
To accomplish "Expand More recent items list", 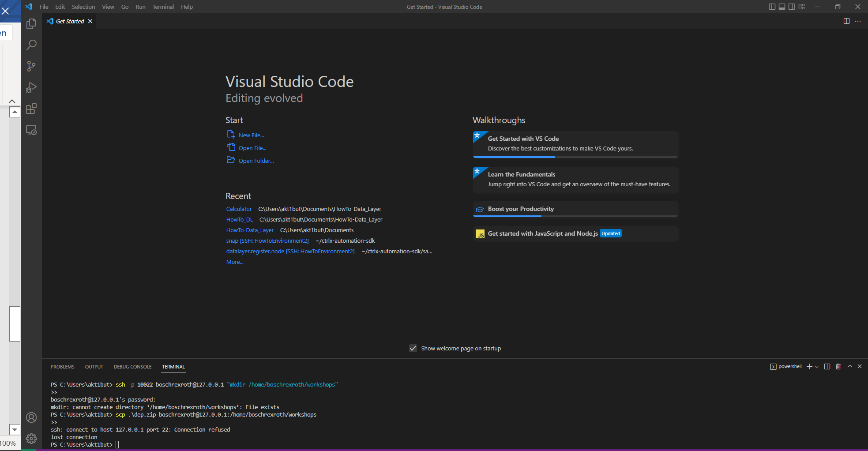I will click(x=235, y=262).
